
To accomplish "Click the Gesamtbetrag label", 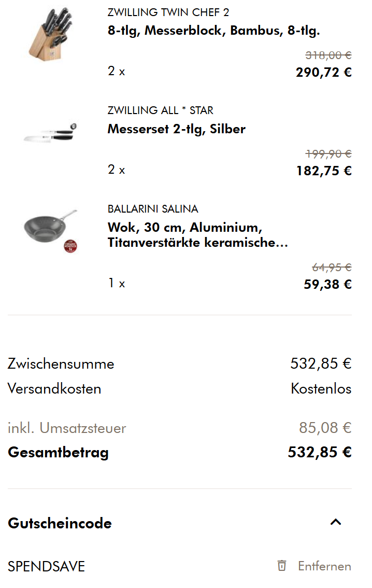I will (58, 452).
